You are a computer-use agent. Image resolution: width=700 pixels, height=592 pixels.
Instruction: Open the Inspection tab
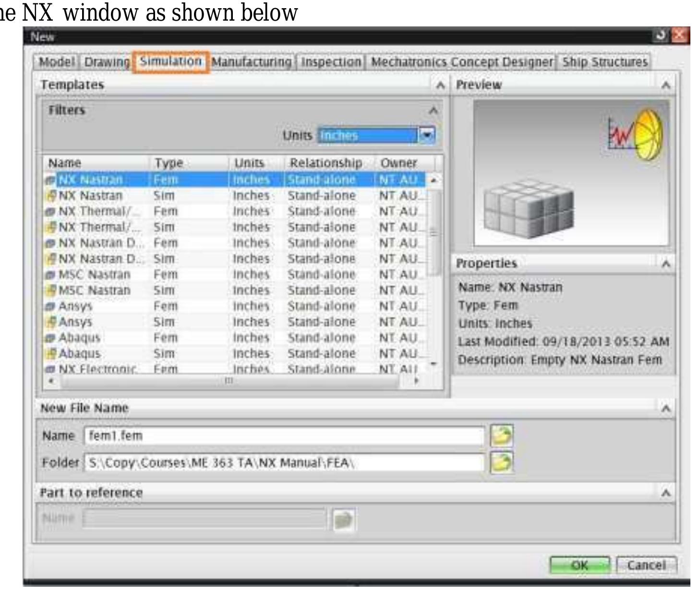pos(331,62)
